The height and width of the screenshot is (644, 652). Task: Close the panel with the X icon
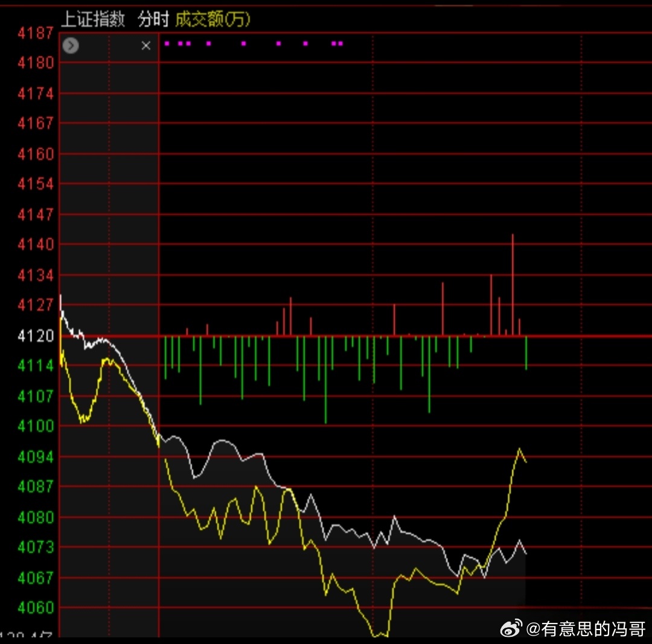[146, 46]
